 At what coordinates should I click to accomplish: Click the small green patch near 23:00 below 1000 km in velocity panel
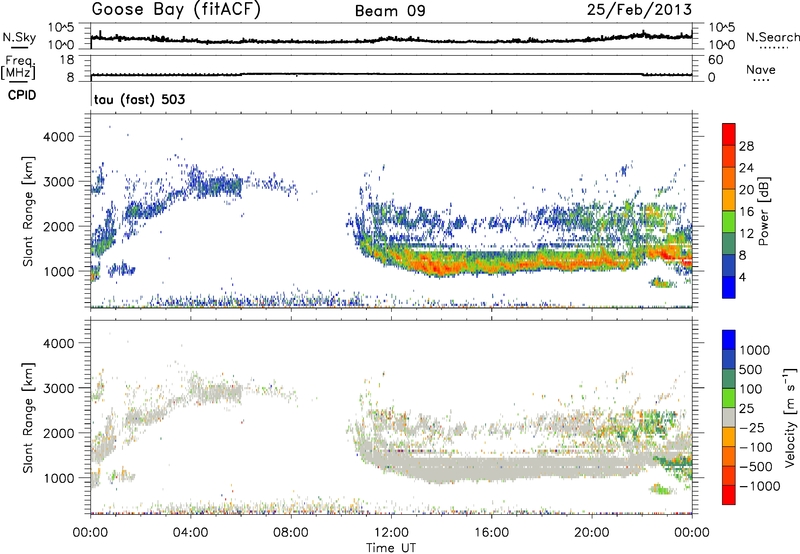662,489
